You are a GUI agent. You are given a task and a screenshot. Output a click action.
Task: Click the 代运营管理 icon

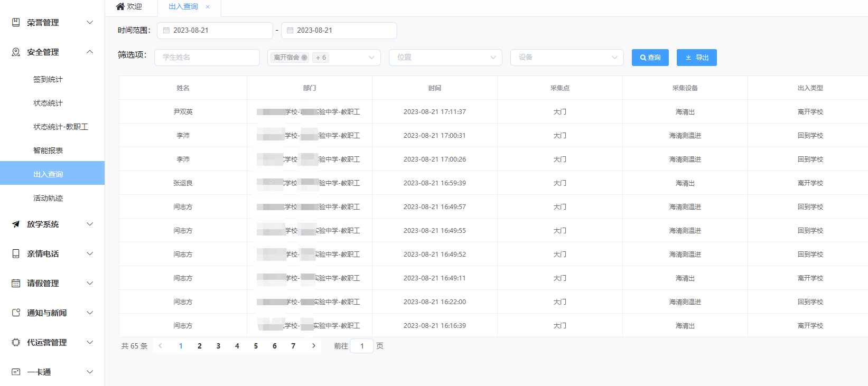click(x=16, y=342)
